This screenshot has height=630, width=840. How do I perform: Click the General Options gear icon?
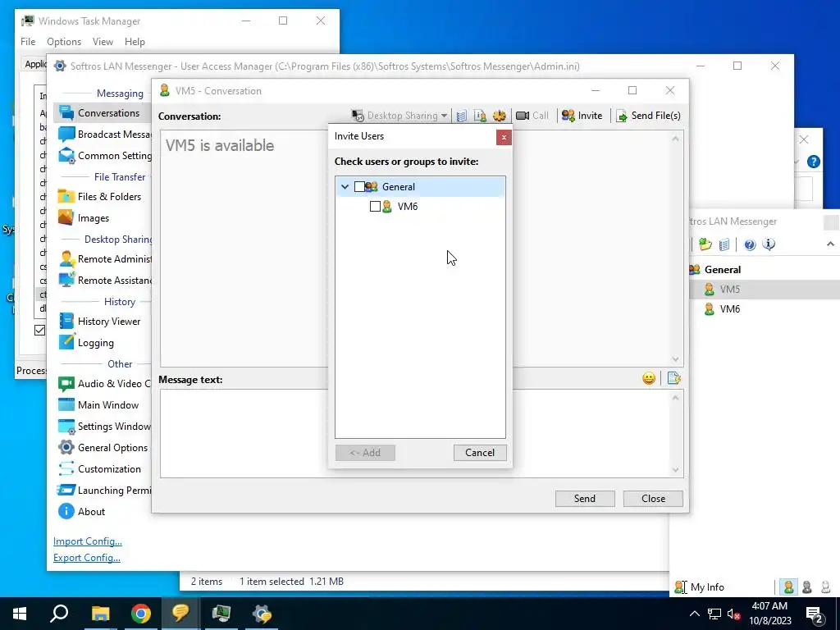tap(66, 447)
